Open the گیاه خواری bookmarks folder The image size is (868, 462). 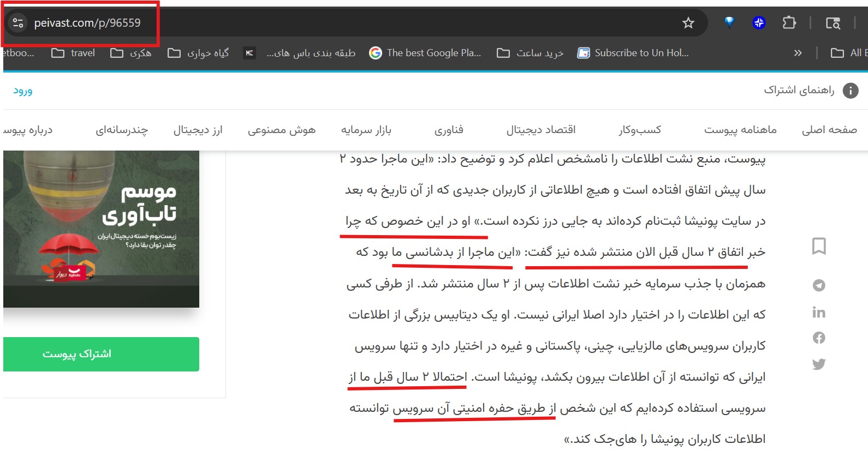tap(198, 53)
